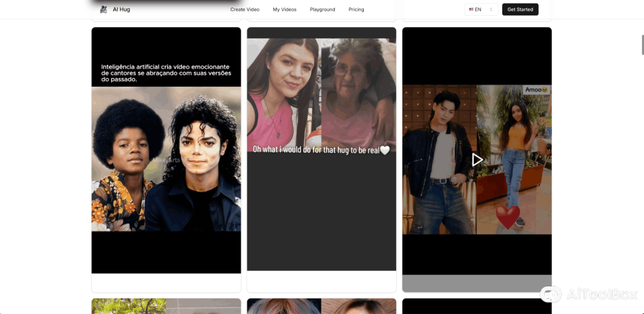
Task: Play the video with the triangle play icon
Action: (477, 160)
